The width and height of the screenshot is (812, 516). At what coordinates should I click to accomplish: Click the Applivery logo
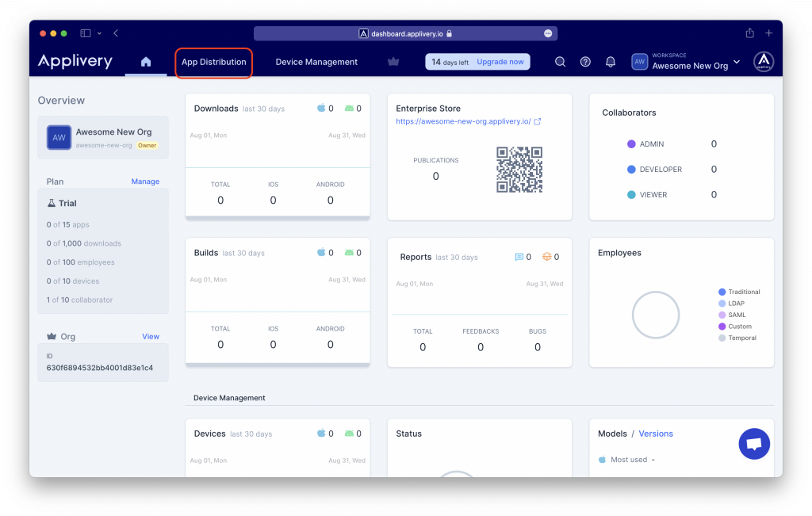(75, 61)
